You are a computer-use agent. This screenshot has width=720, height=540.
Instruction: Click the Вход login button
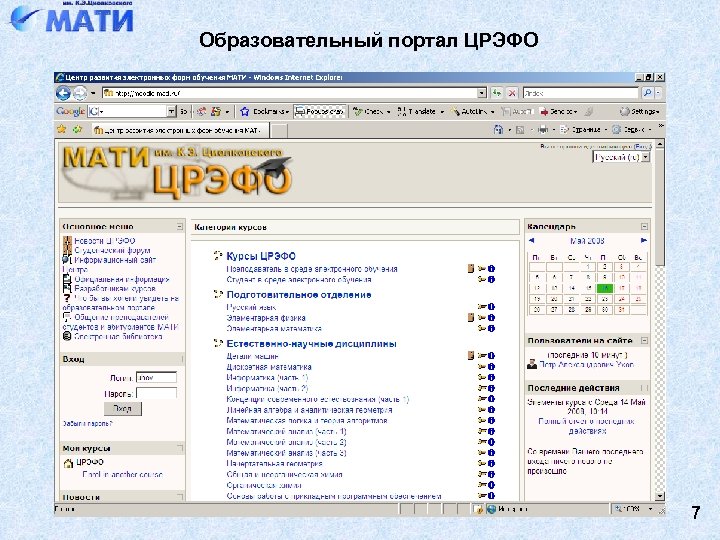click(x=122, y=408)
